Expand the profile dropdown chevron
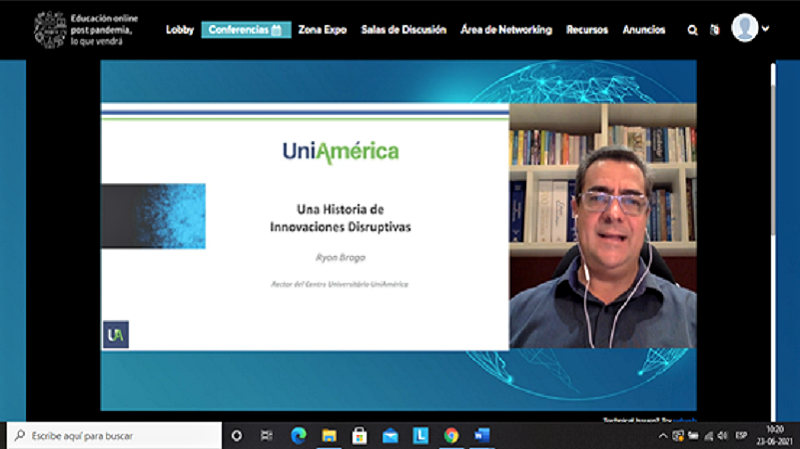Image resolution: width=800 pixels, height=449 pixels. pyautogui.click(x=765, y=29)
